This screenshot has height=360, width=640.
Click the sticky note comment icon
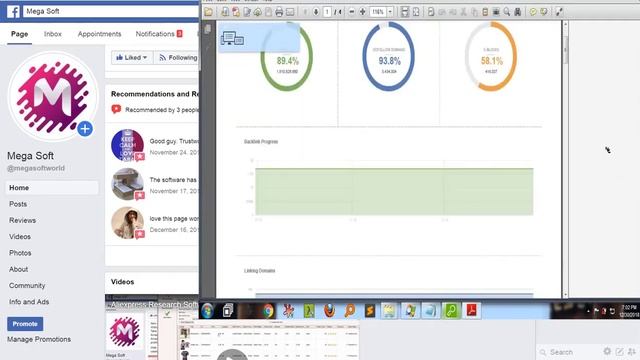click(533, 12)
